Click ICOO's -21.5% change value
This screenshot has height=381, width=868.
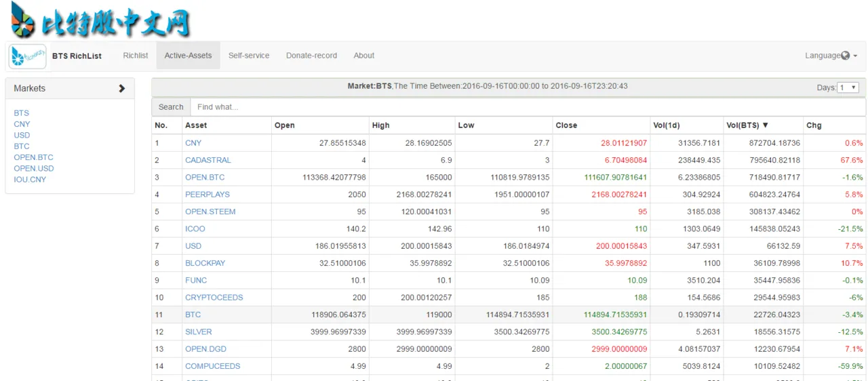point(850,228)
